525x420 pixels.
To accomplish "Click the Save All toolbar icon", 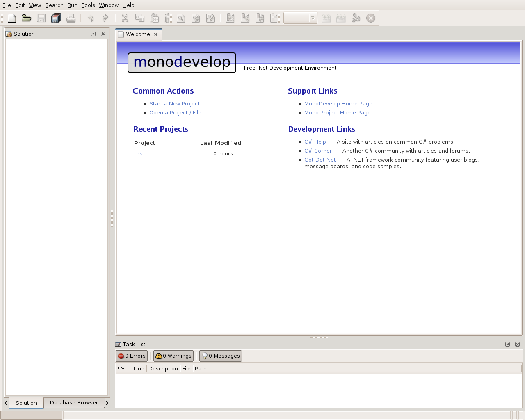I will (56, 18).
